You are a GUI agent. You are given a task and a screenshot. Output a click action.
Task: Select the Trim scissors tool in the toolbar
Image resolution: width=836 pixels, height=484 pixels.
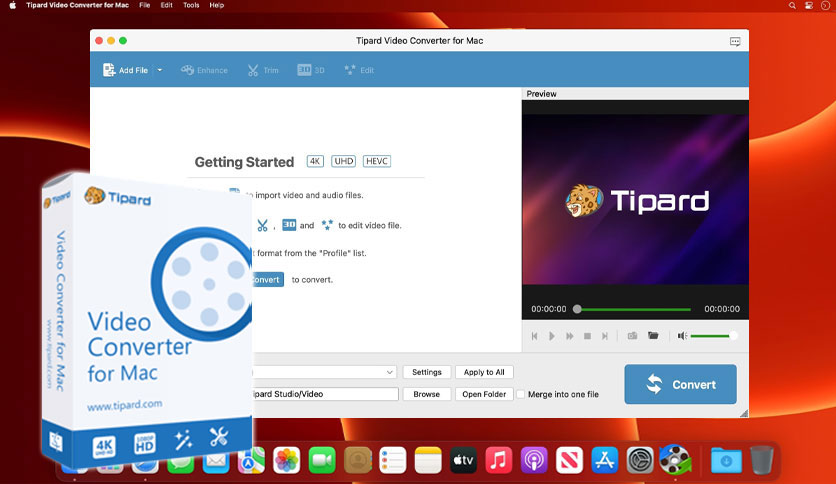[x=263, y=70]
